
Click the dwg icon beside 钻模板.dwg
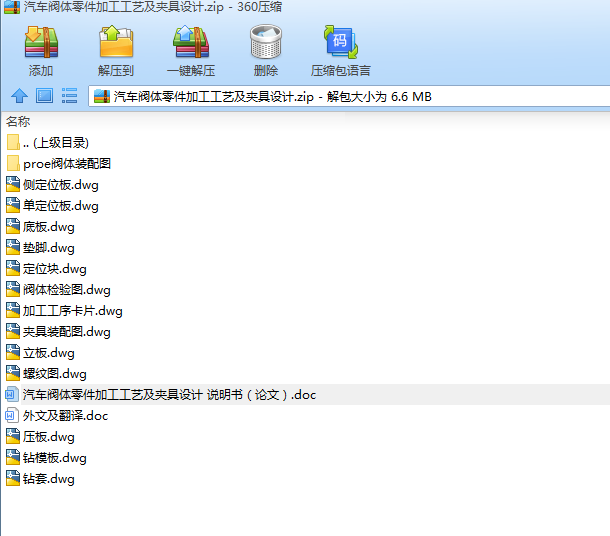(13, 457)
